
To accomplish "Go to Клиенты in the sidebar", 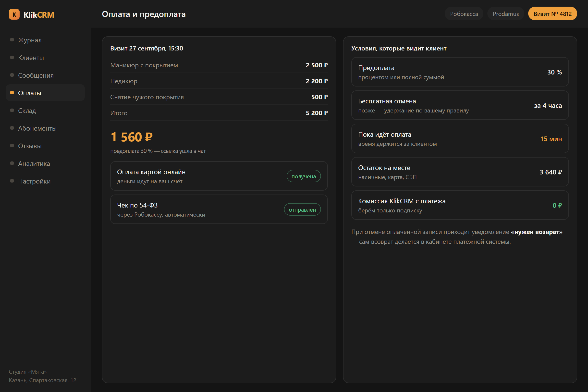I will [45, 58].
